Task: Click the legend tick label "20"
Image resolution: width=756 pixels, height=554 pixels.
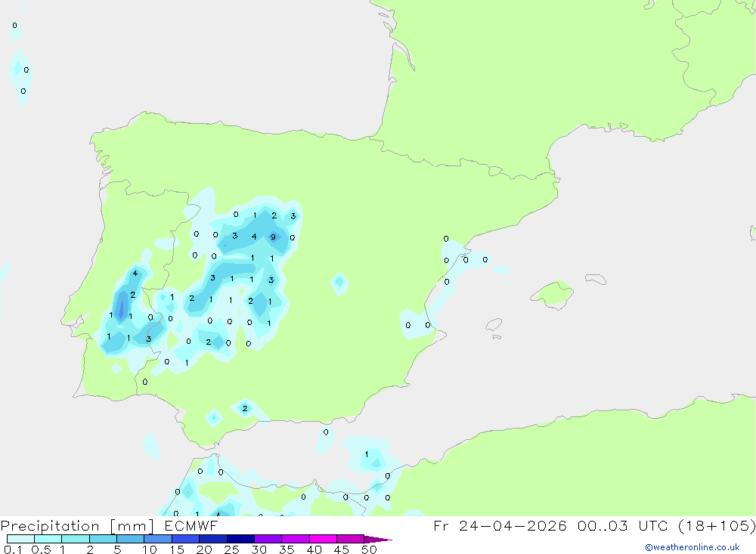Action: (204, 549)
